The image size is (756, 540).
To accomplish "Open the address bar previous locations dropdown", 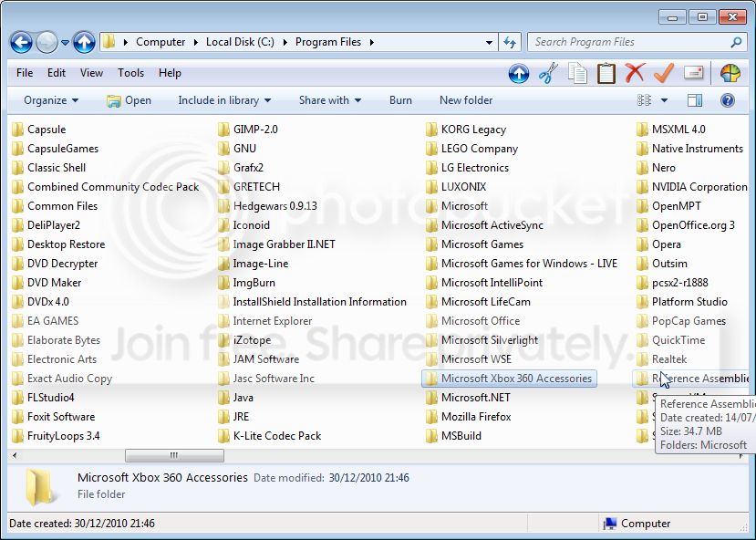I will click(489, 43).
